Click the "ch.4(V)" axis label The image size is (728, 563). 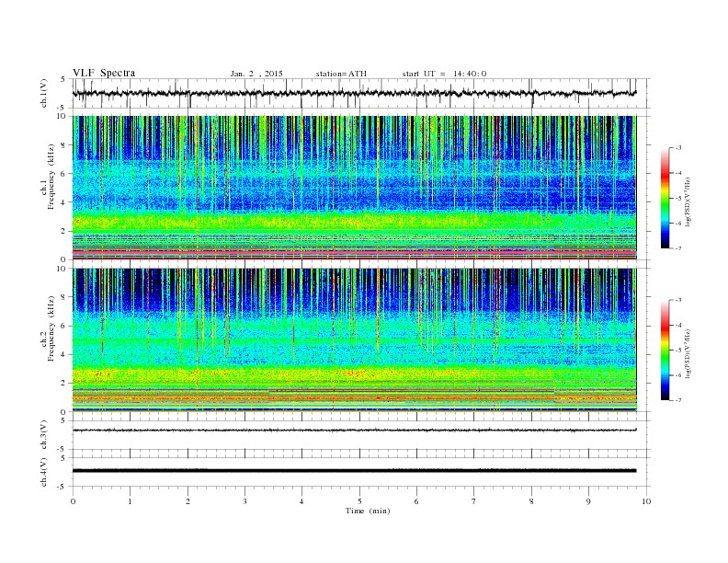[44, 472]
